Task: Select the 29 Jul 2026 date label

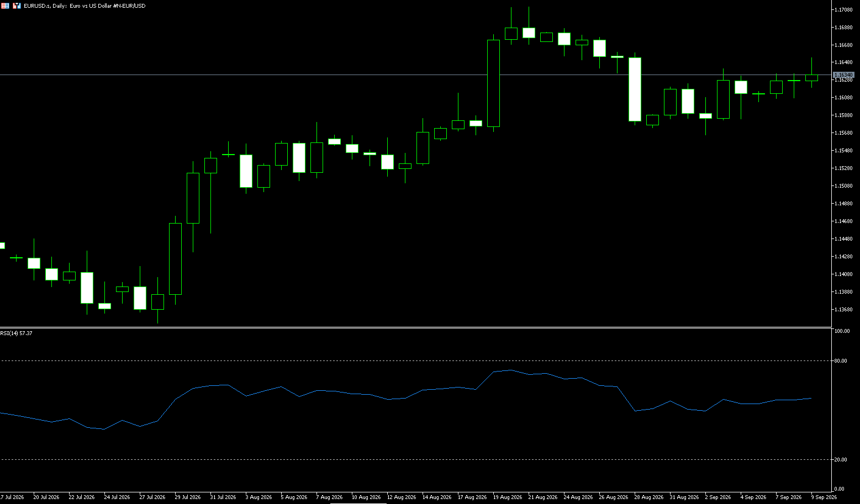Action: click(x=188, y=497)
